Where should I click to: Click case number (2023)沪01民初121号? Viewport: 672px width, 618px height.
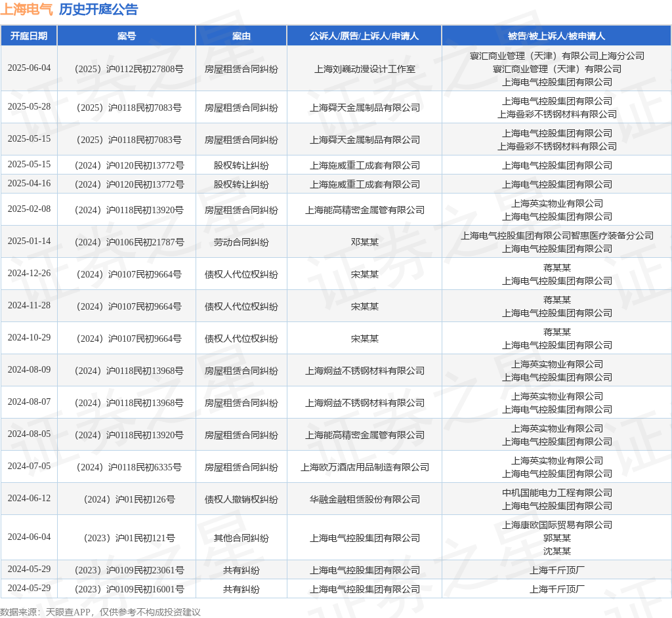click(x=129, y=538)
